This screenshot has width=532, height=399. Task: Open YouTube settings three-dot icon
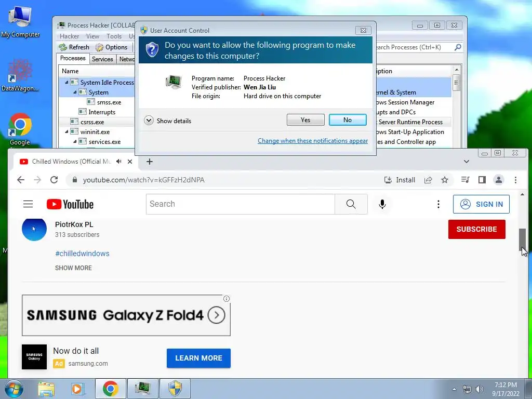[x=438, y=204]
